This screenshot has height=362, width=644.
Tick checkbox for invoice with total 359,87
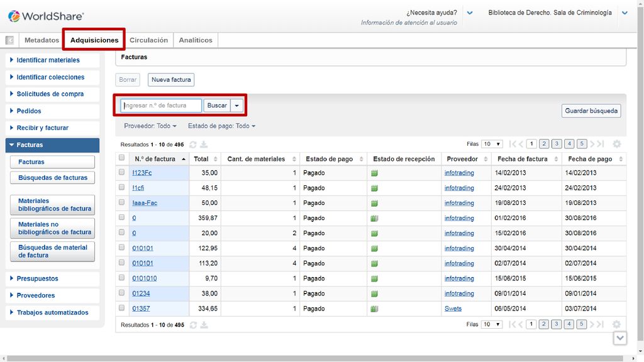[x=121, y=217]
